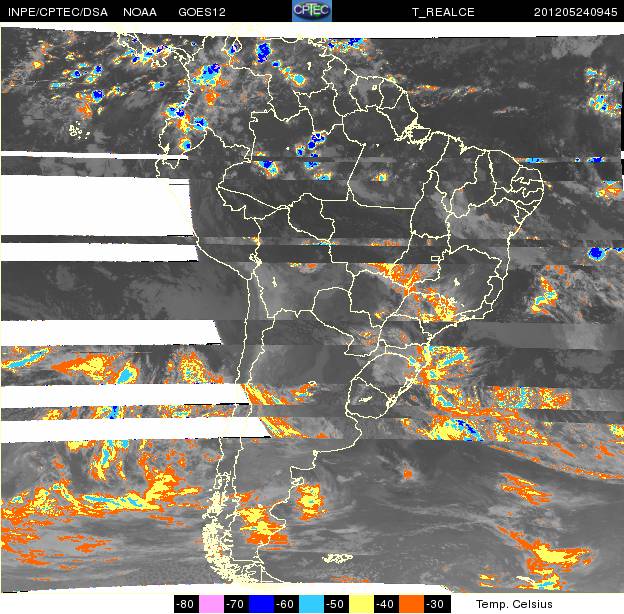This screenshot has width=624, height=614.
Task: Click the 201205240945 timestamp
Action: click(x=575, y=12)
